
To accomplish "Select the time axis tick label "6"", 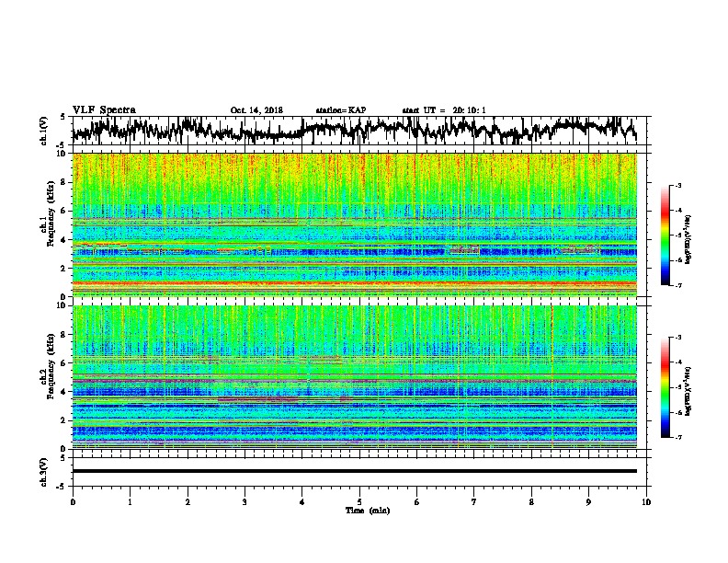I will pyautogui.click(x=417, y=501).
